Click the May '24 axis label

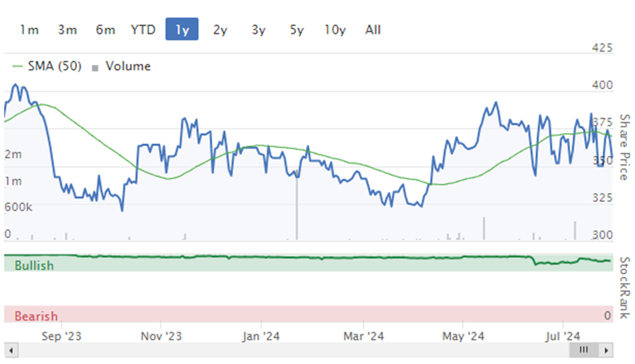pyautogui.click(x=463, y=336)
